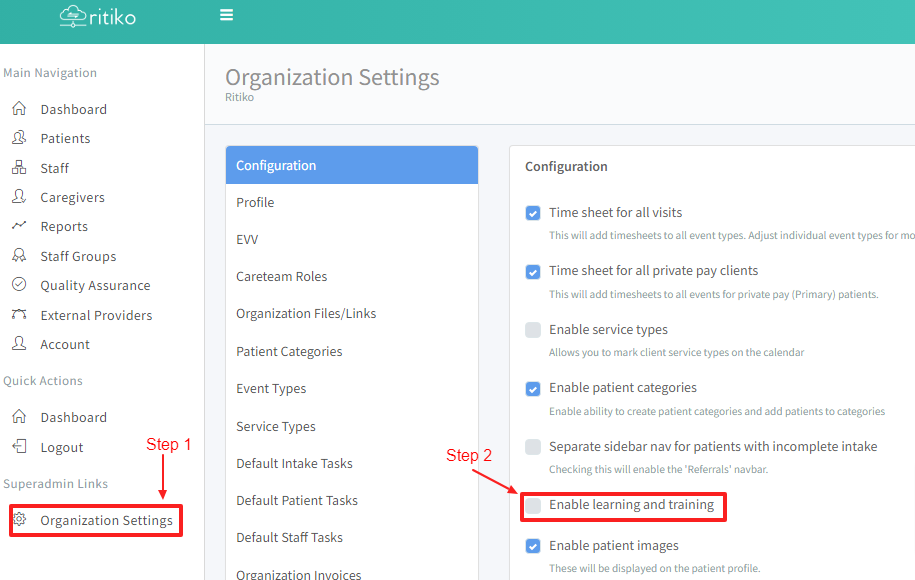Viewport: 915px width, 580px height.
Task: Click the Reports chart icon
Action: point(19,226)
